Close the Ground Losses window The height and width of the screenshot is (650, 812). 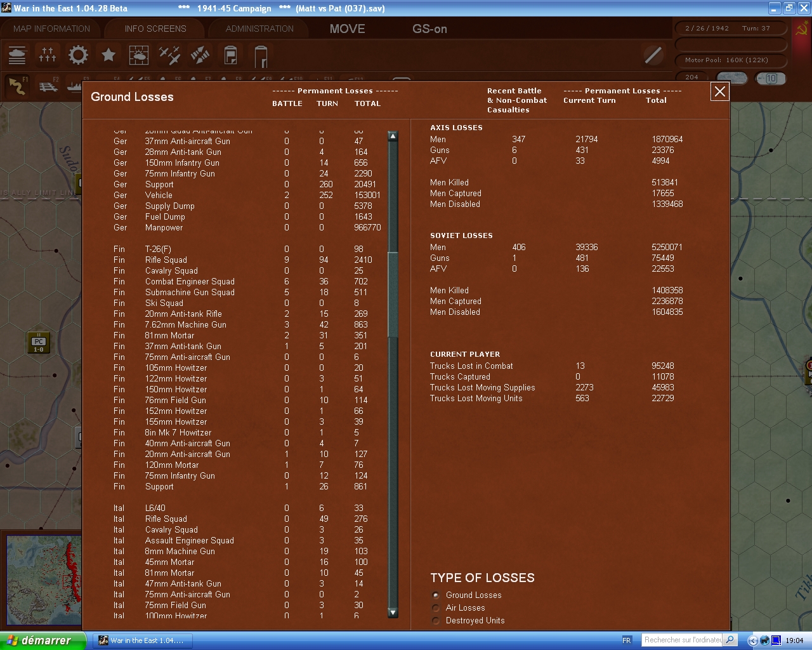click(x=720, y=91)
